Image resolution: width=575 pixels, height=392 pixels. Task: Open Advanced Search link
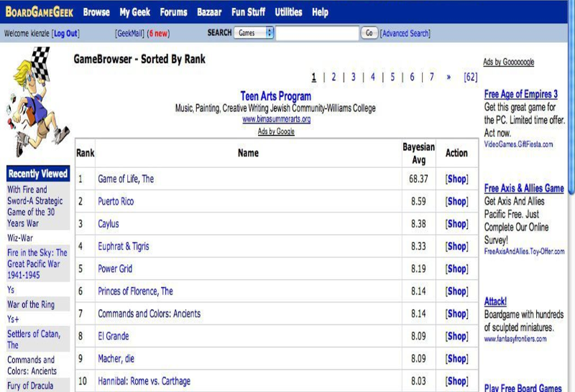[405, 33]
